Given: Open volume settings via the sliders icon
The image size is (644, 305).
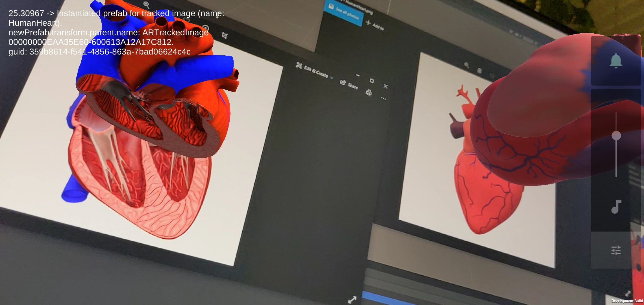Looking at the screenshot, I should click(x=616, y=250).
